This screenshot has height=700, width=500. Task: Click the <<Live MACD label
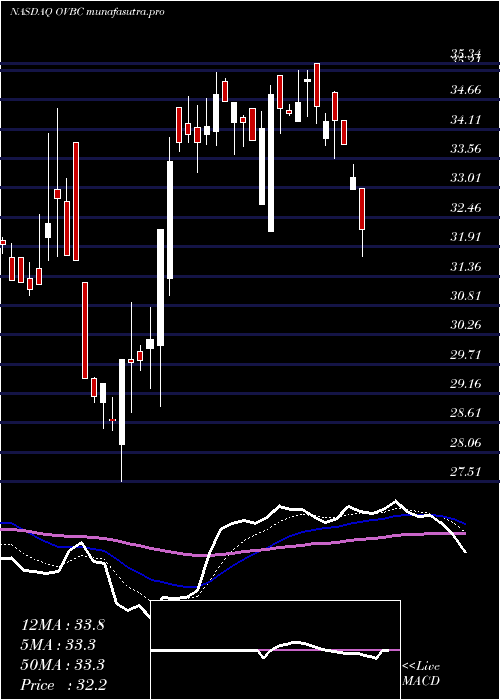(421, 674)
